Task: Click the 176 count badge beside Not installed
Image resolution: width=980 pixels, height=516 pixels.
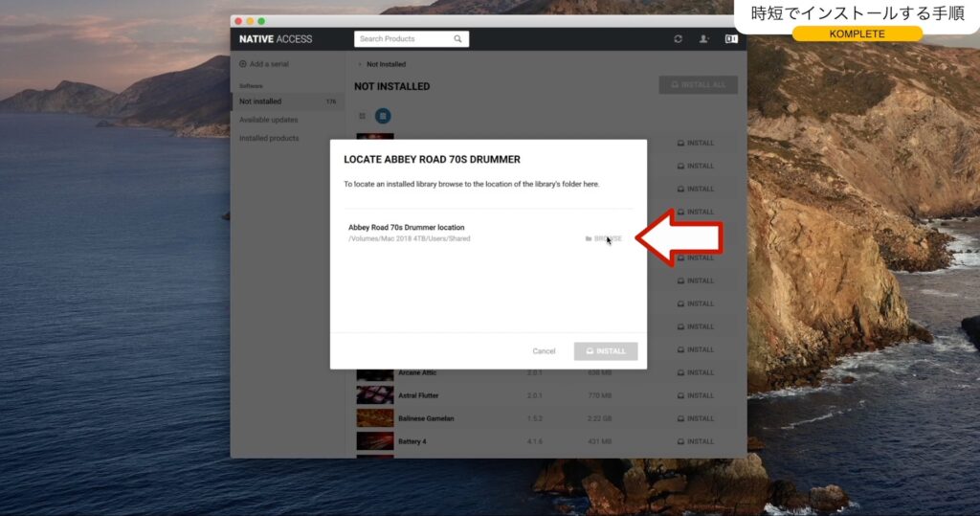Action: (330, 101)
